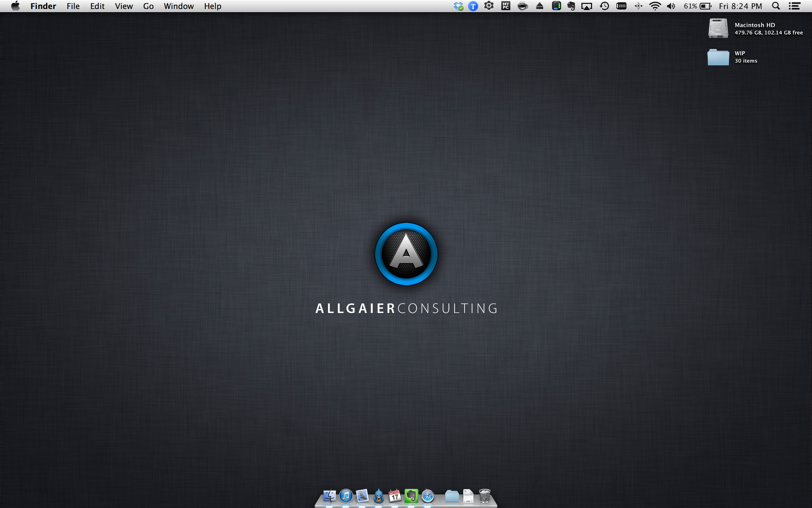This screenshot has height=508, width=812.
Task: Open the View menu
Action: [124, 6]
